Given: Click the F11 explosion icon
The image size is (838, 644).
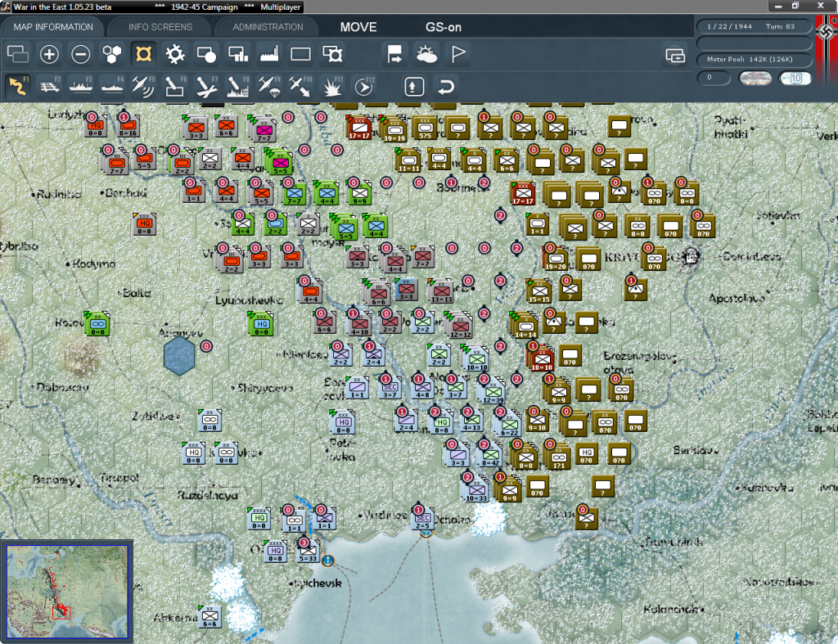Looking at the screenshot, I should pos(332,86).
